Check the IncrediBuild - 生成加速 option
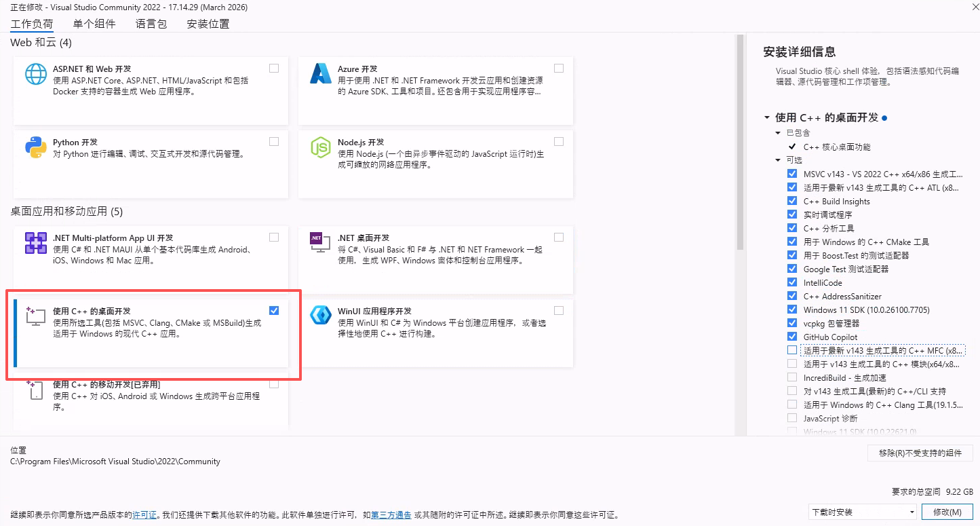The height and width of the screenshot is (526, 980). point(792,377)
